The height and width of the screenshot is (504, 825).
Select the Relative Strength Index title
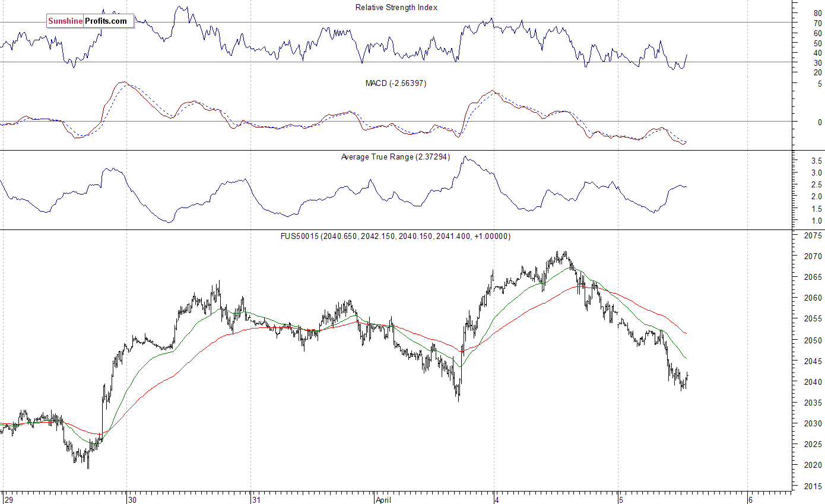click(x=396, y=8)
